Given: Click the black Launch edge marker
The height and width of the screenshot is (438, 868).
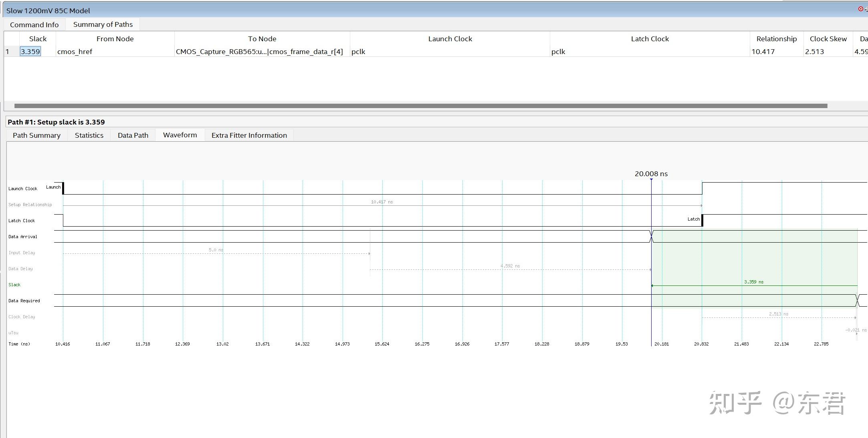Looking at the screenshot, I should point(63,188).
